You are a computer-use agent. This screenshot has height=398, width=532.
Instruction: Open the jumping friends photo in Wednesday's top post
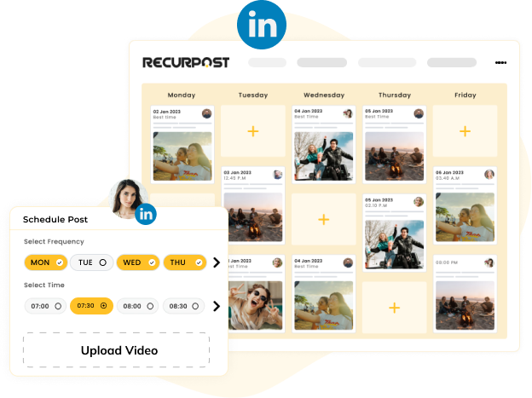click(324, 156)
